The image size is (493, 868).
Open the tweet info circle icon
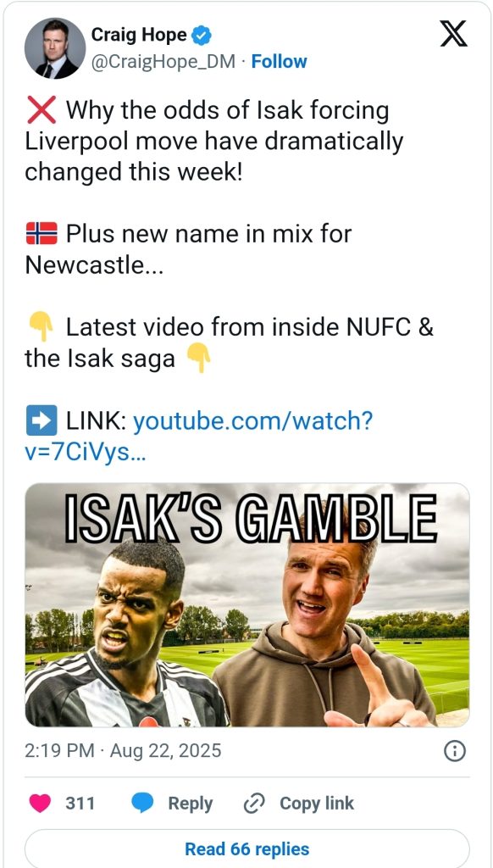click(455, 751)
